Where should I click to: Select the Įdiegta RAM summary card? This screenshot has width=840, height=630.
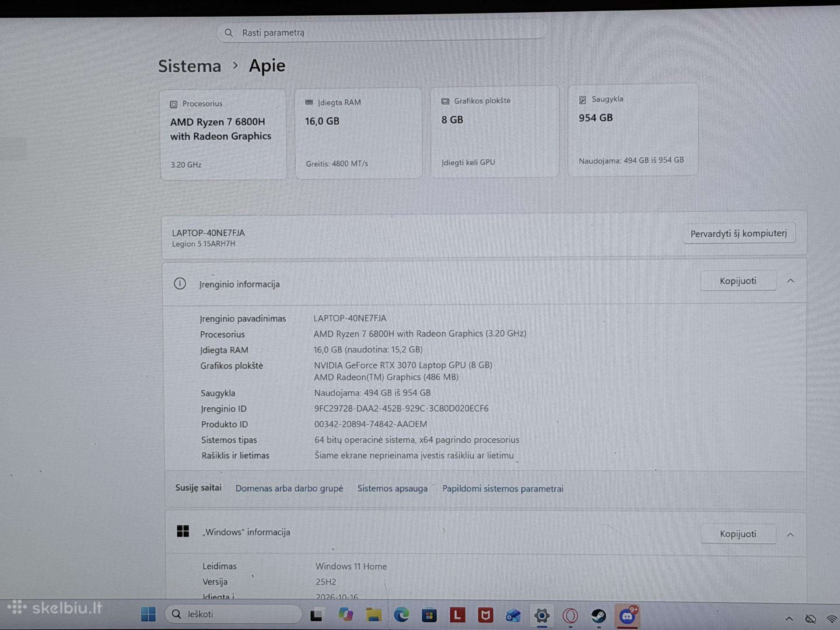(x=358, y=133)
